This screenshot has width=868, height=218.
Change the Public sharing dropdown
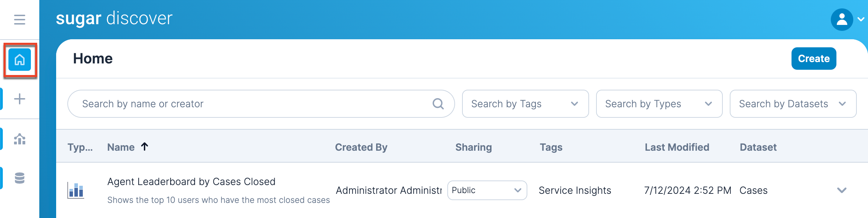(x=487, y=190)
